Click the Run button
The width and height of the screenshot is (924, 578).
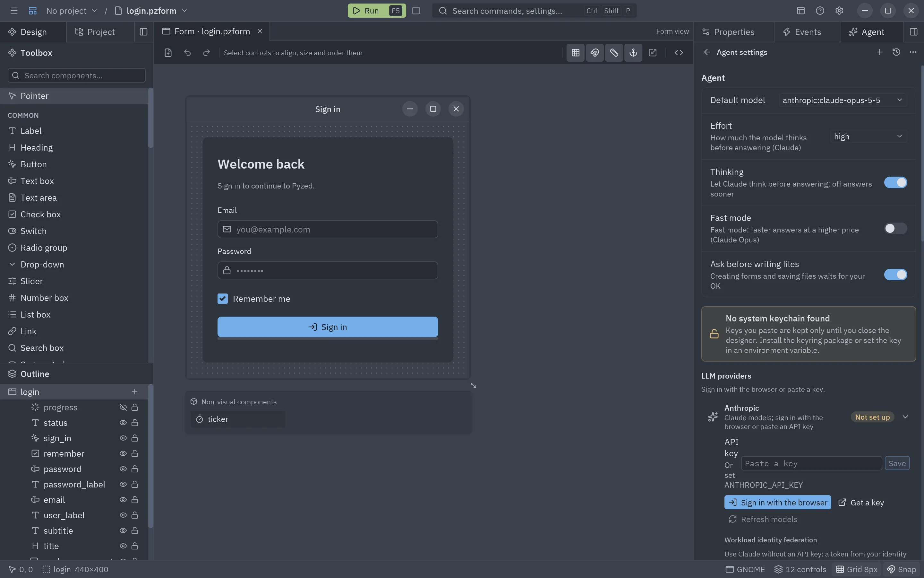pos(376,11)
